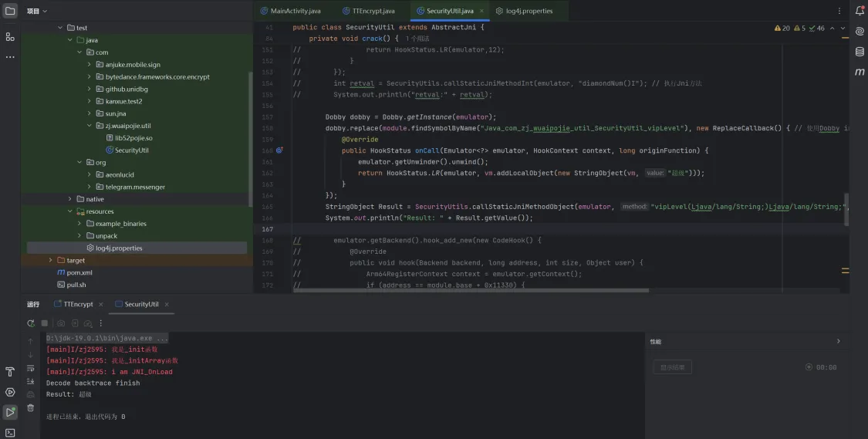Viewport: 868px width, 439px height.
Task: Click the show results button
Action: point(672,367)
